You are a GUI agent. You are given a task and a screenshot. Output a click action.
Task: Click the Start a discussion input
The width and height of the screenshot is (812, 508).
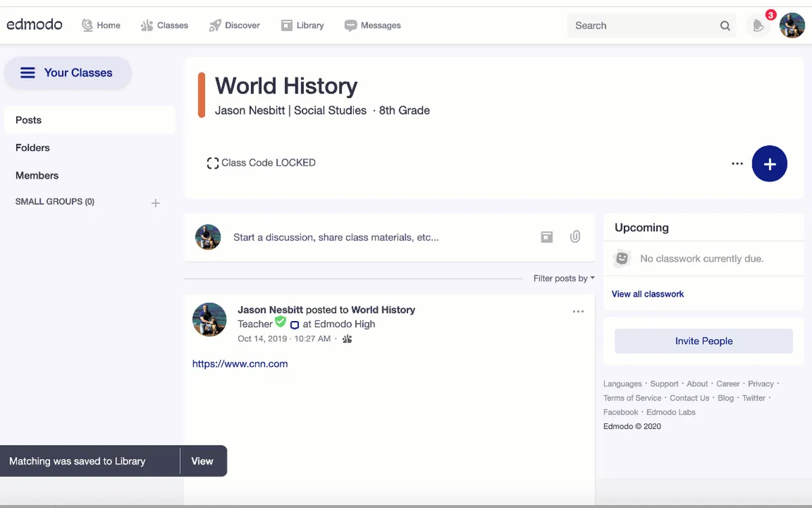pyautogui.click(x=336, y=238)
